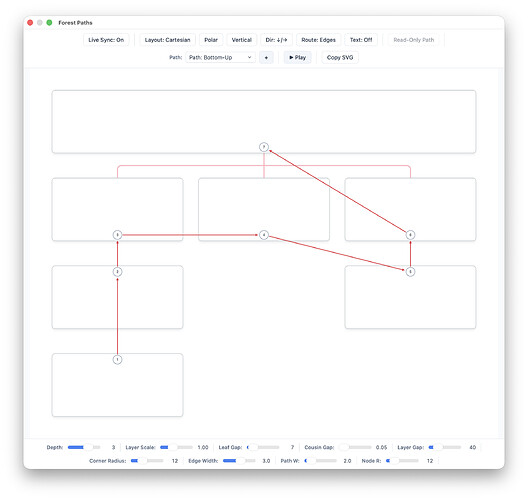Select path node 5 circle

click(x=410, y=272)
